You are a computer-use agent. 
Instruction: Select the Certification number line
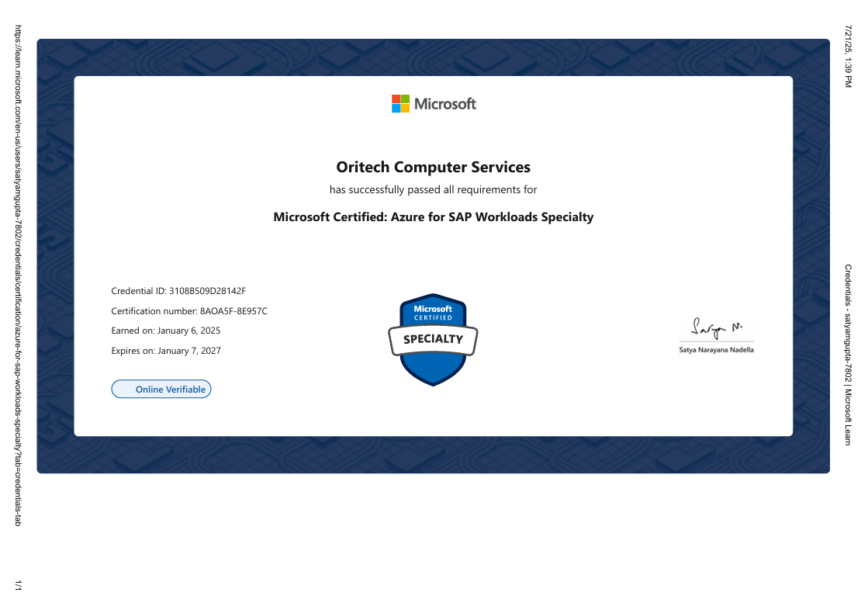[x=189, y=311]
